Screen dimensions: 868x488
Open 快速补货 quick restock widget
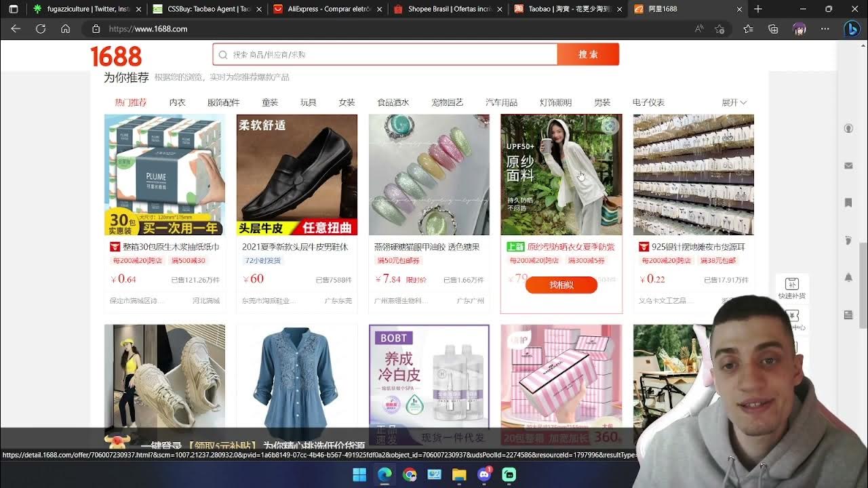[791, 288]
